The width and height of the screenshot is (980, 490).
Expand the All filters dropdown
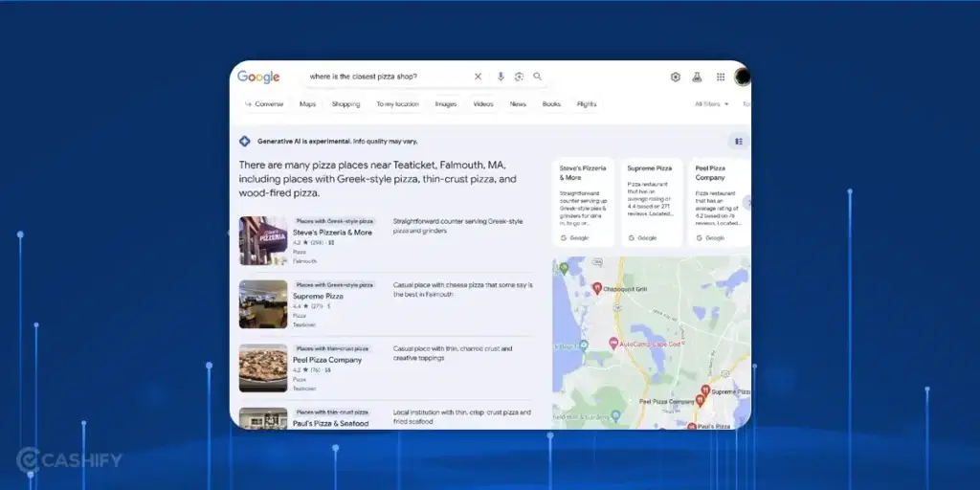(x=712, y=104)
